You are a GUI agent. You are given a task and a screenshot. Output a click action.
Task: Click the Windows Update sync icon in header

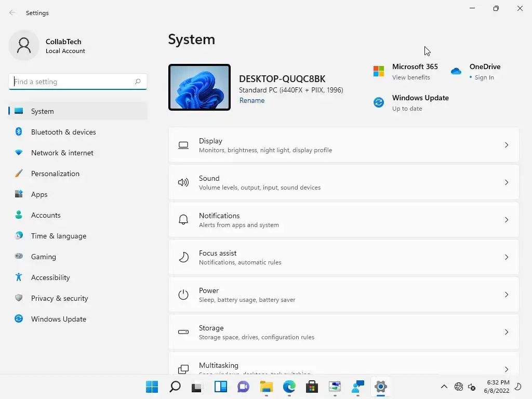coord(379,102)
